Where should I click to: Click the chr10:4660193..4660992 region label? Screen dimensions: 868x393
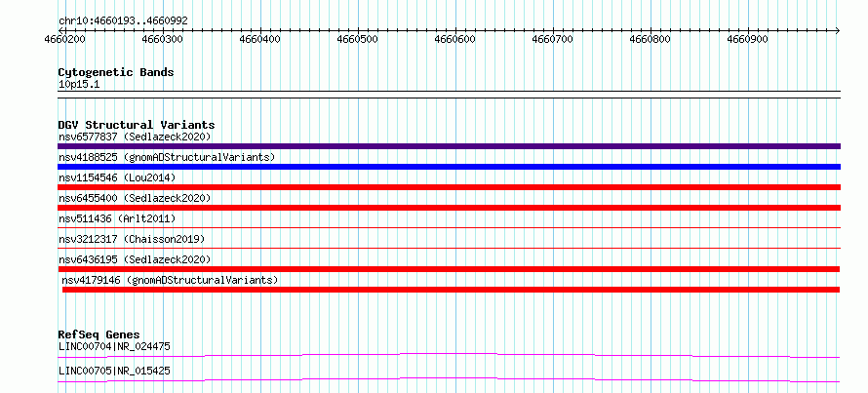coord(123,21)
